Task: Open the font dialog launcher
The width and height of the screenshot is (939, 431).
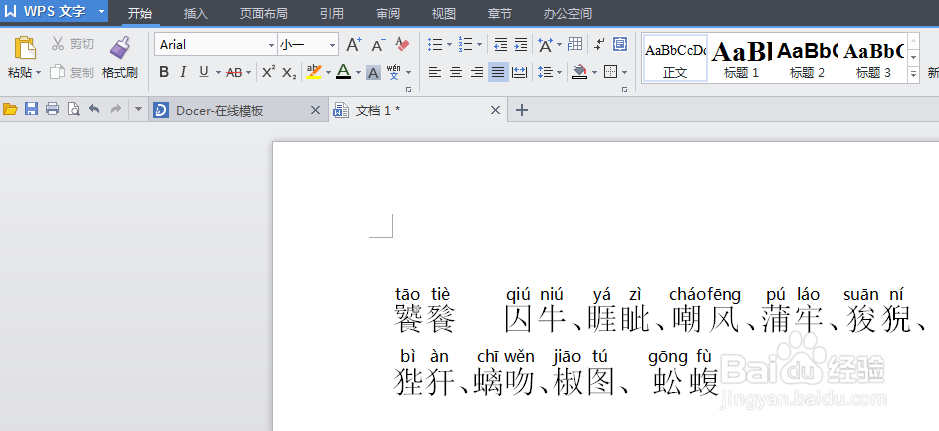Action: click(409, 90)
